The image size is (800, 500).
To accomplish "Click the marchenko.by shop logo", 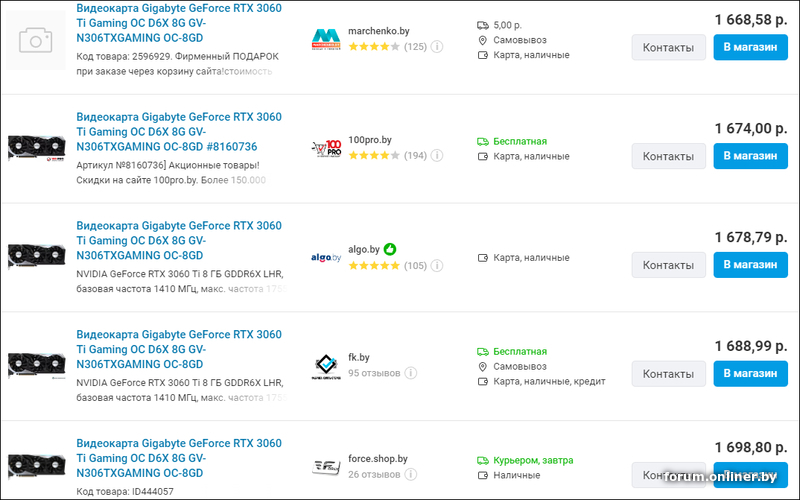I will click(x=326, y=39).
